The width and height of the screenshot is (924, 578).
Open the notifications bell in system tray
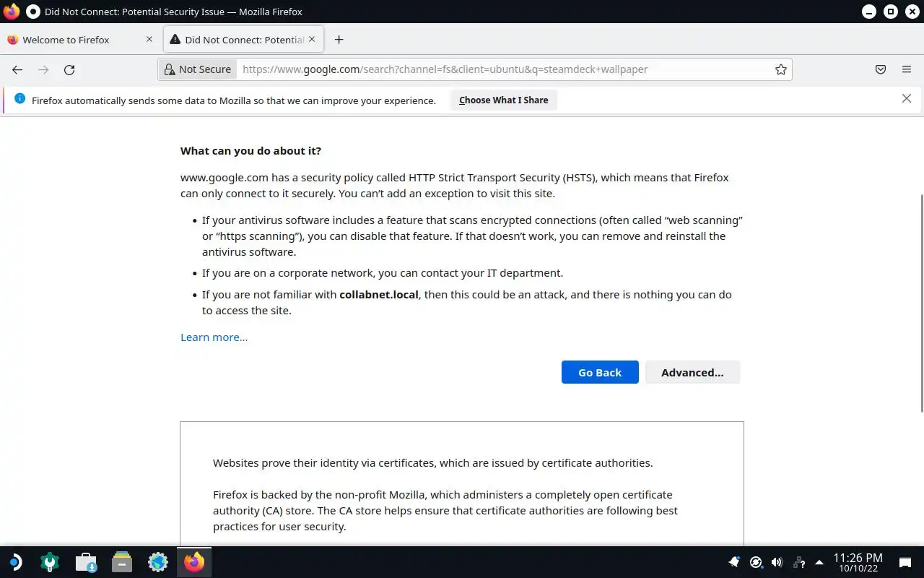[x=734, y=562]
